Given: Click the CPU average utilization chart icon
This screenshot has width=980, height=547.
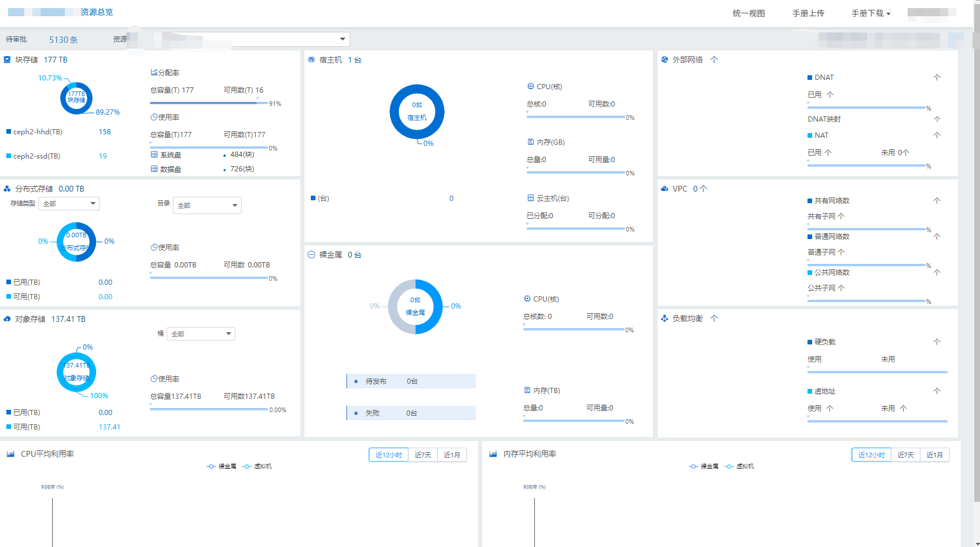Looking at the screenshot, I should click(10, 454).
